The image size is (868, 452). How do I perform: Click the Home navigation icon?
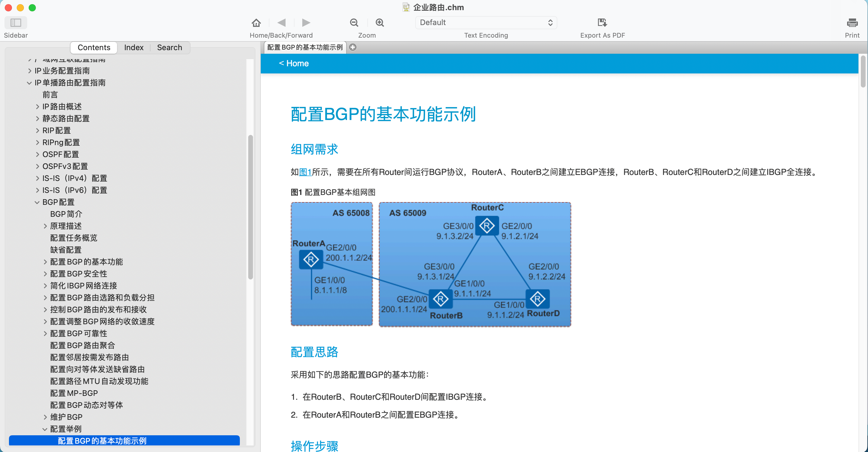coord(256,23)
